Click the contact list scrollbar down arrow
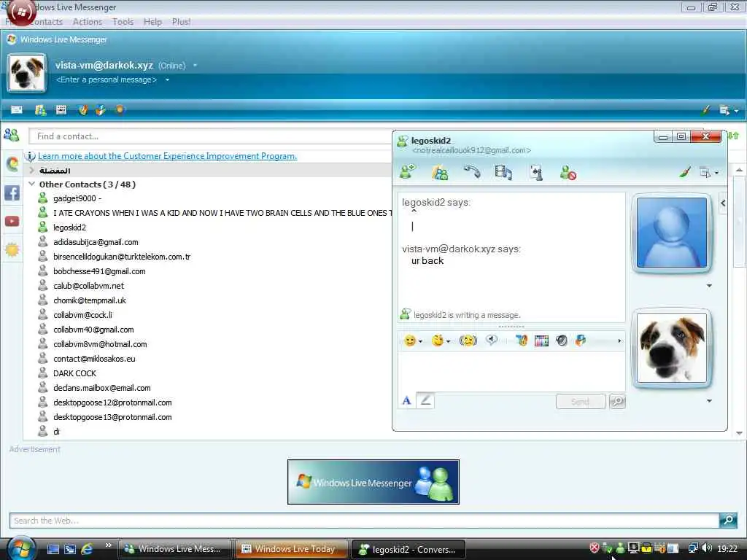 pos(739,433)
